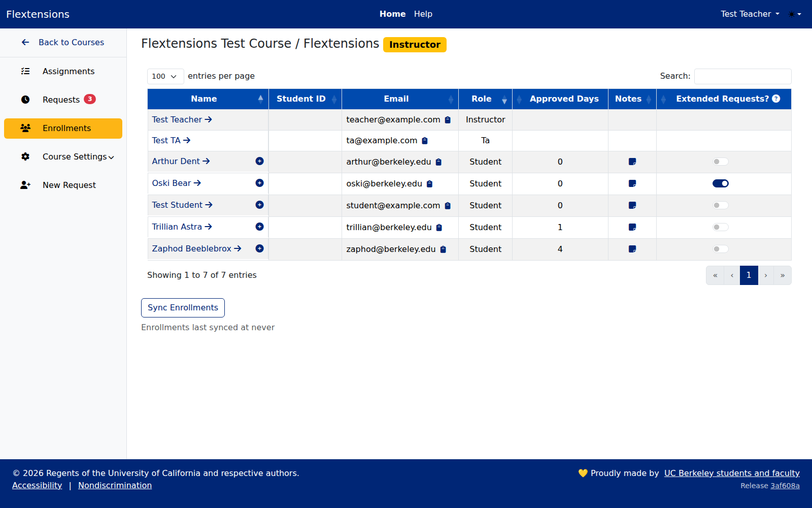Toggle extended requests for Trillian Astra
The height and width of the screenshot is (508, 812).
(721, 227)
